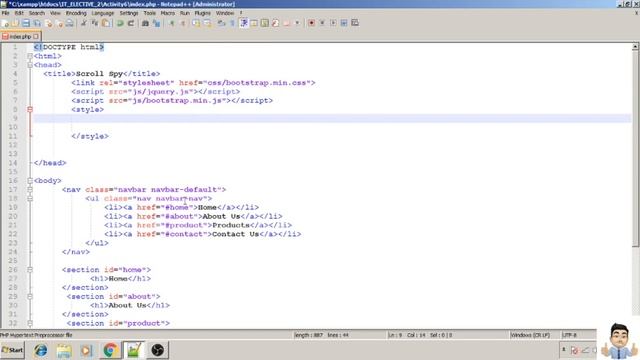Click the synchronize vertical scrolling icon
The image size is (640, 360).
click(x=197, y=23)
